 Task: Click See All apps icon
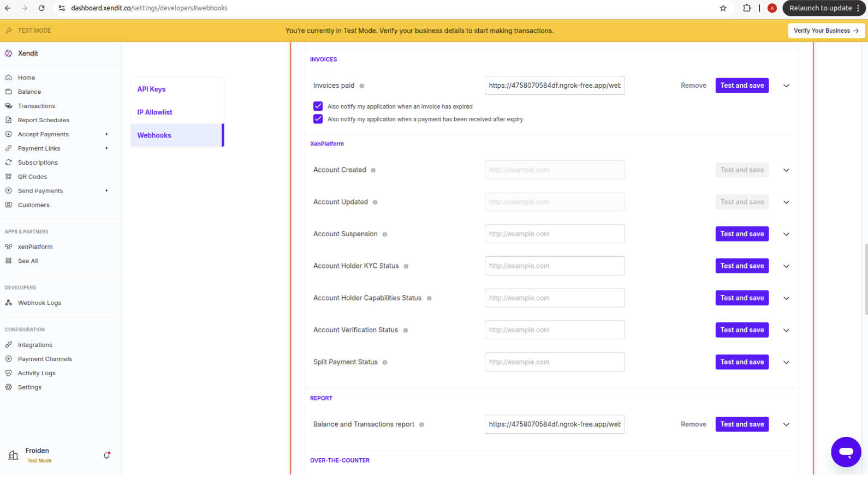click(x=8, y=261)
